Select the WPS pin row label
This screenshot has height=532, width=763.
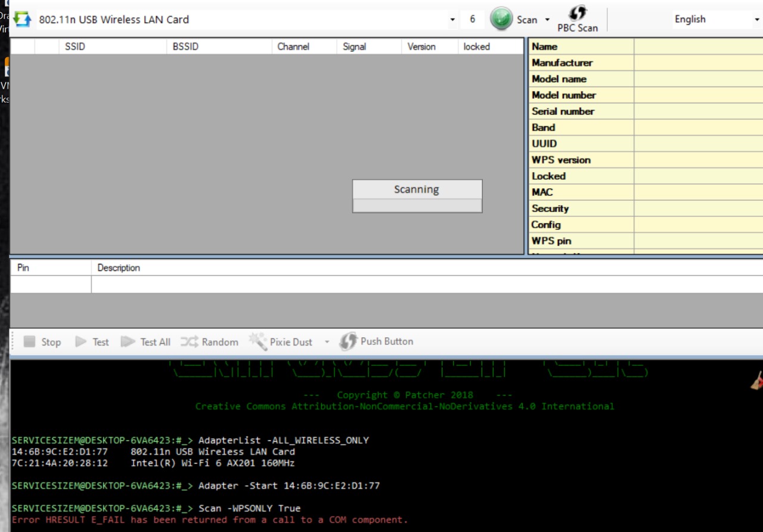[551, 241]
